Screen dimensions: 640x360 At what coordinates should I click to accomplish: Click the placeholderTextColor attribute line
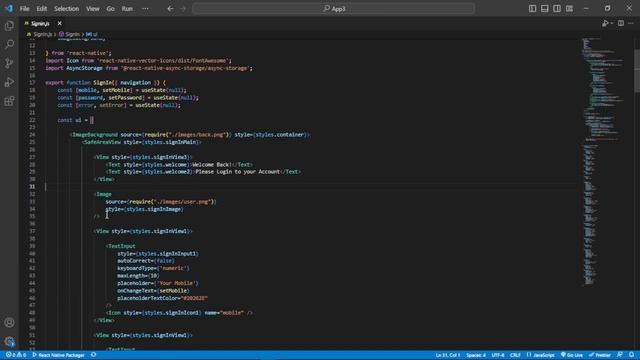tap(162, 298)
